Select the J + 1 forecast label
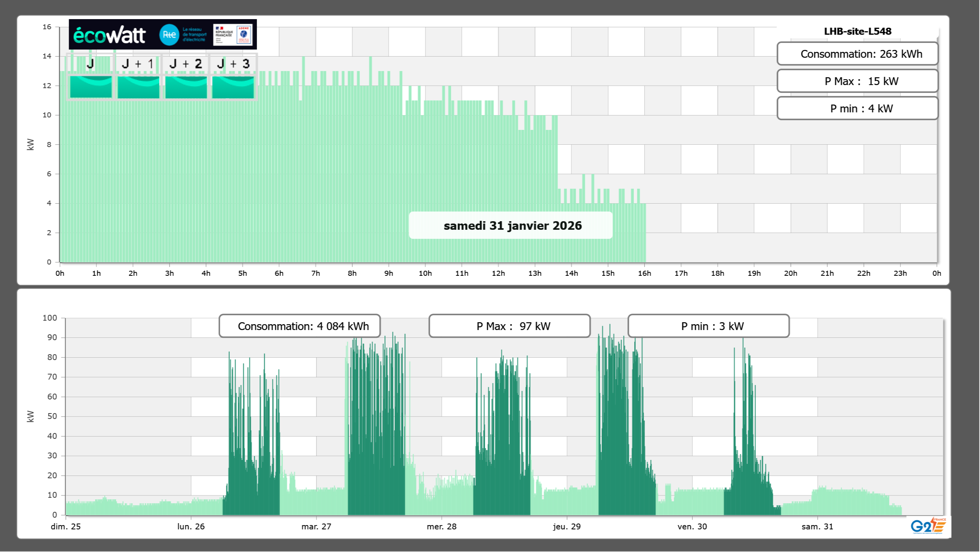 point(137,64)
